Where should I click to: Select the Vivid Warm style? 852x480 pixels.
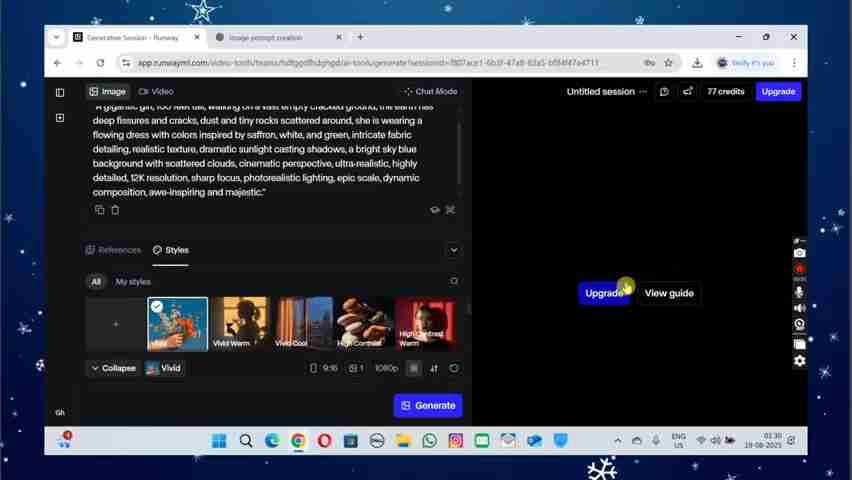coord(240,324)
